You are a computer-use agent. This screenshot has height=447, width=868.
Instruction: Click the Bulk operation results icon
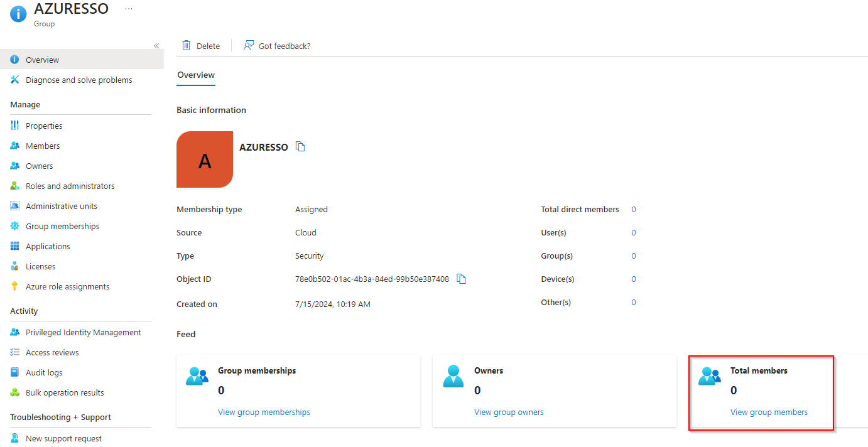(15, 392)
